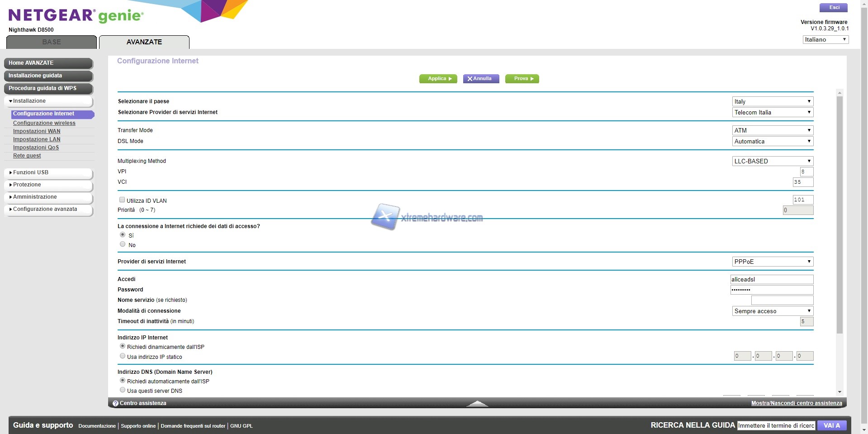
Task: Select No for login required
Action: (x=123, y=244)
